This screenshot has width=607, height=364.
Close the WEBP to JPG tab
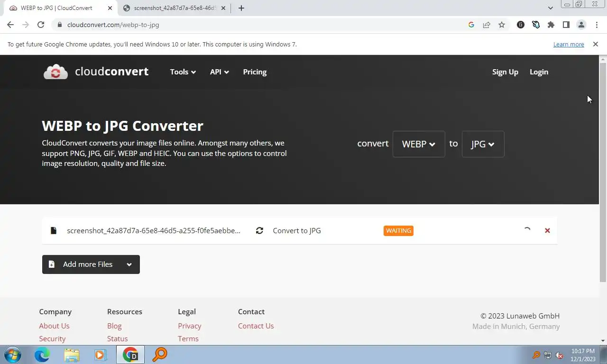point(110,8)
